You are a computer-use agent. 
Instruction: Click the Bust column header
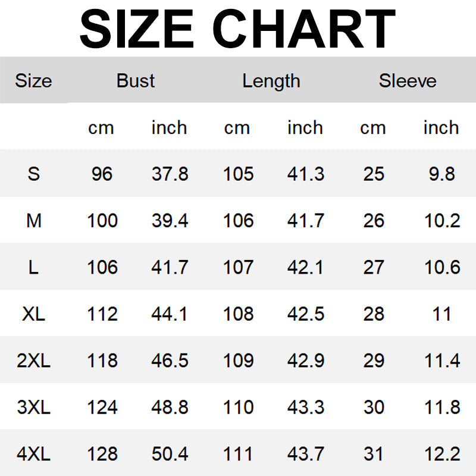point(136,81)
